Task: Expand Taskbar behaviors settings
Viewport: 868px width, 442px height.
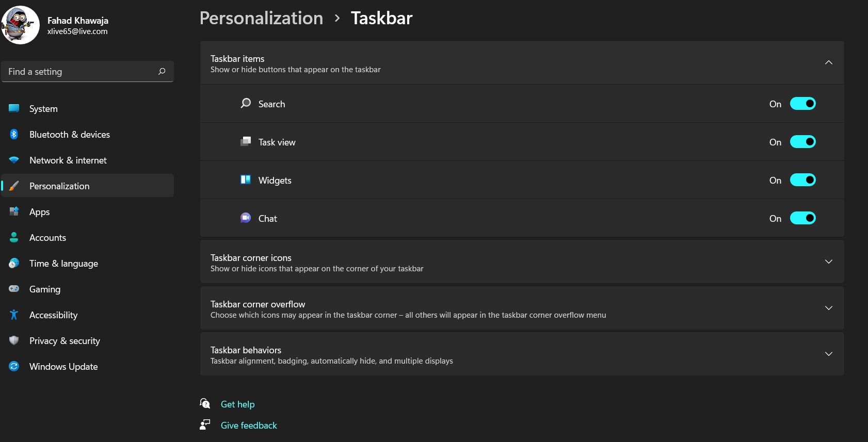Action: (829, 354)
